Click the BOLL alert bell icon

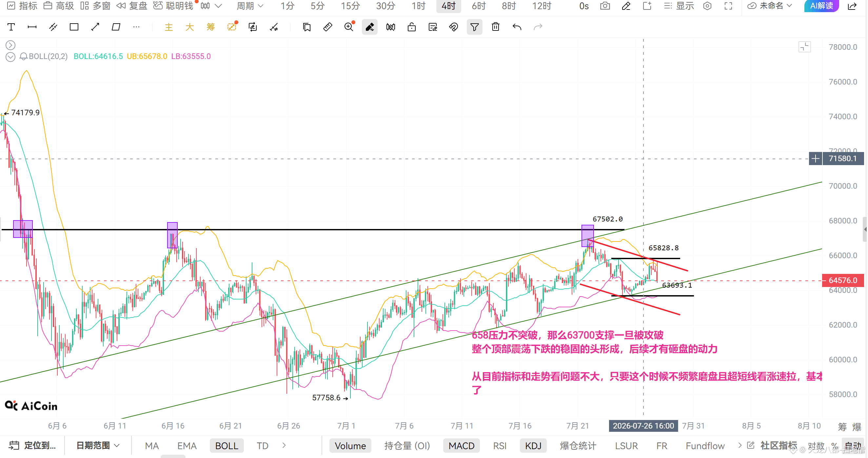click(x=23, y=56)
